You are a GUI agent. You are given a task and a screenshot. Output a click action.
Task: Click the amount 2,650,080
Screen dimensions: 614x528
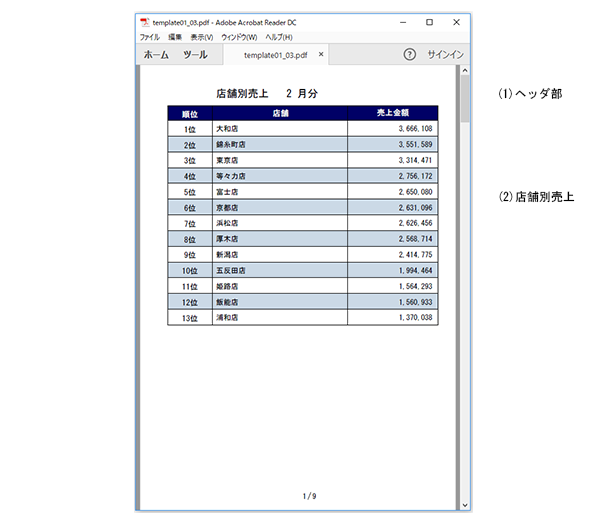click(415, 192)
